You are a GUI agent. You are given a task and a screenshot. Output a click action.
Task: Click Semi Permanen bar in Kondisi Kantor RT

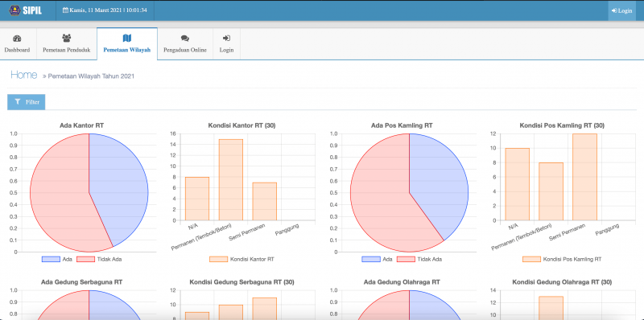click(265, 202)
